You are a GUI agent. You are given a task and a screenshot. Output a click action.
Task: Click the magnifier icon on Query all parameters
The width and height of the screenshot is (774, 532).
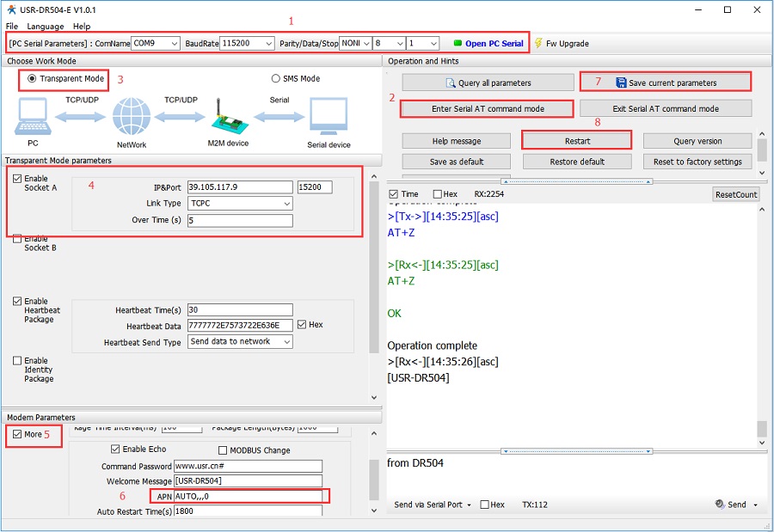point(450,83)
